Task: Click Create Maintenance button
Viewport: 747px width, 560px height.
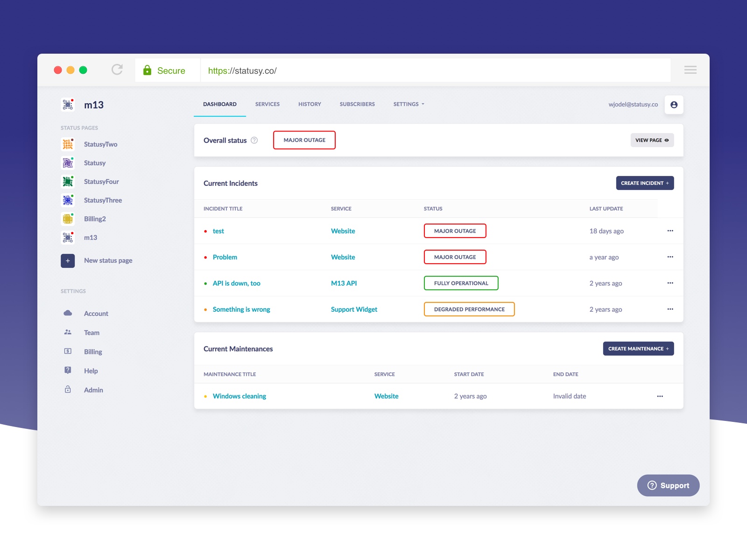Action: 638,349
